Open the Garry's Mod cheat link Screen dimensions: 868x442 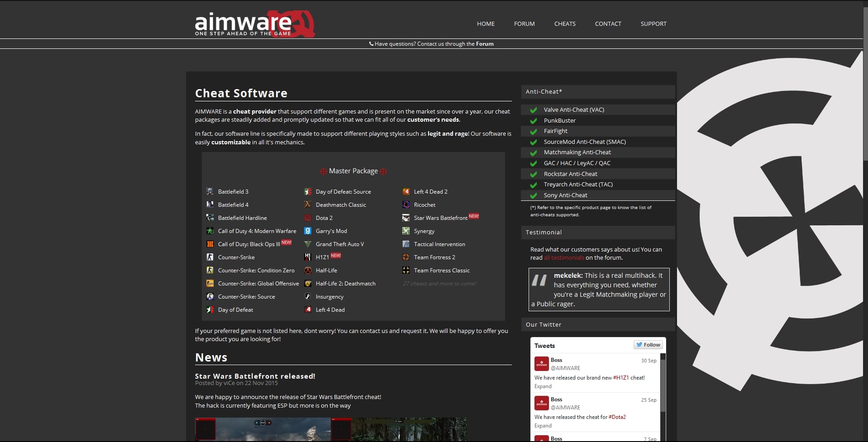tap(331, 231)
